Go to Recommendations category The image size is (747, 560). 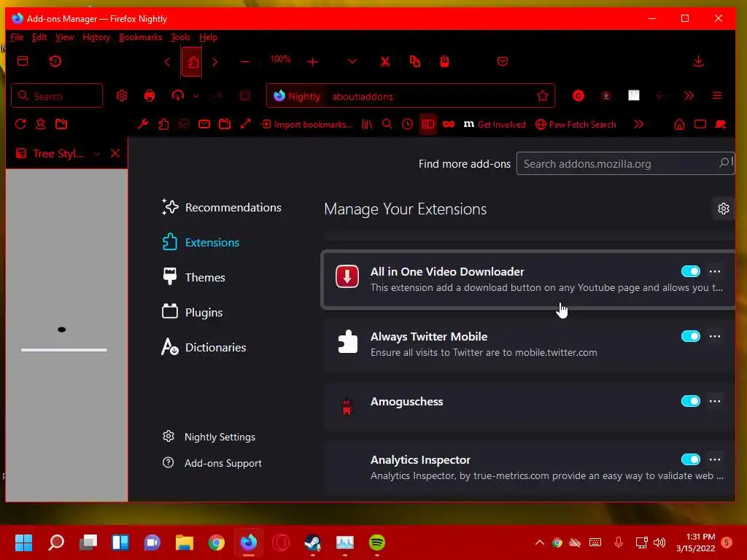(x=222, y=208)
